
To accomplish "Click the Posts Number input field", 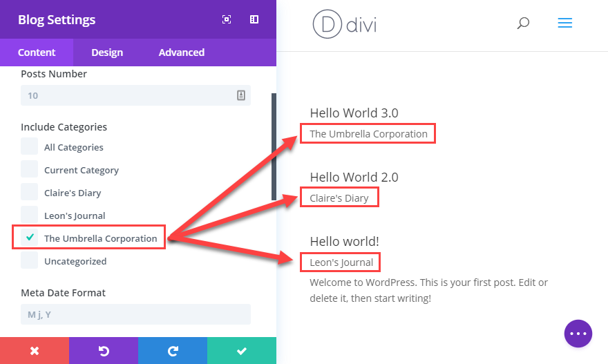I will pyautogui.click(x=135, y=95).
